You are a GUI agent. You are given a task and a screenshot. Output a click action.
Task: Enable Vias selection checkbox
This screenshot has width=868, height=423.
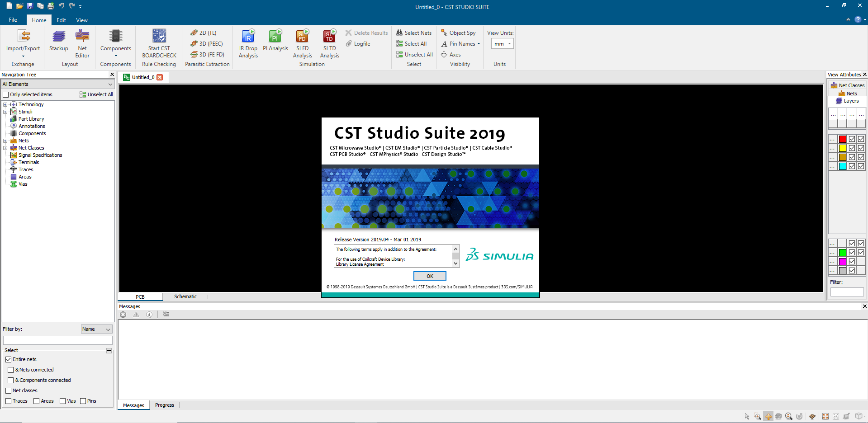[x=63, y=401]
